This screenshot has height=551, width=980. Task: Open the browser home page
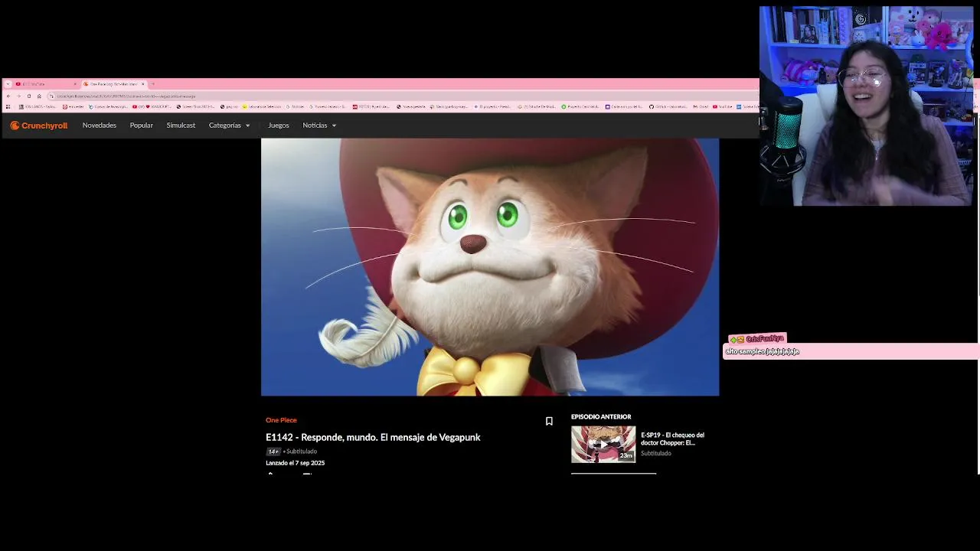point(39,96)
